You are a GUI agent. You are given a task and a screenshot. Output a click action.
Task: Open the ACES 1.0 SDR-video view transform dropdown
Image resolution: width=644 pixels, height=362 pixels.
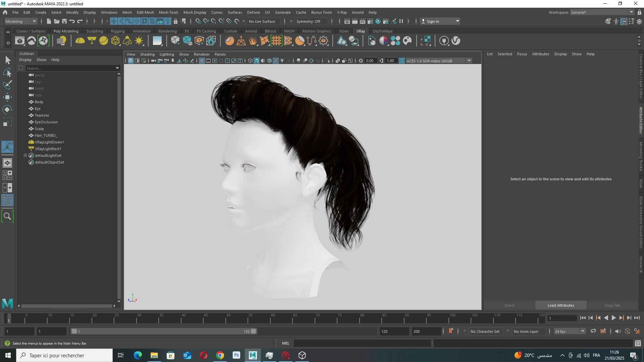(439, 61)
